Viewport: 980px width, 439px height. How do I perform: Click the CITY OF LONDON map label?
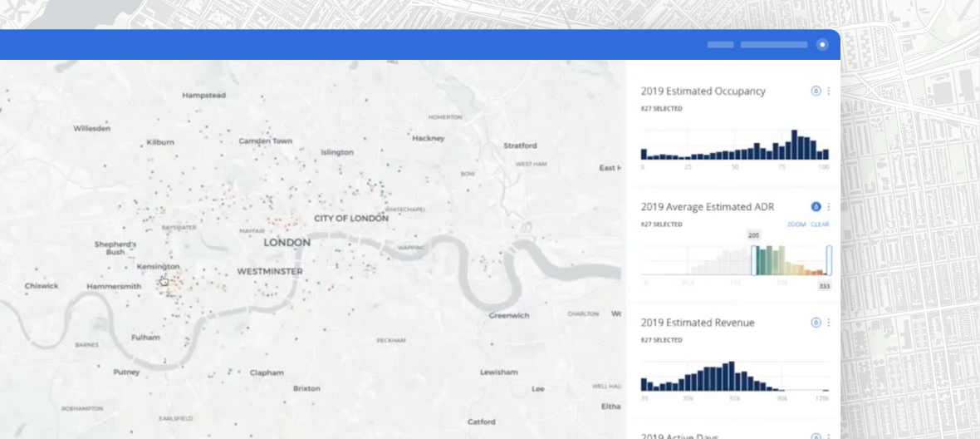tap(350, 219)
